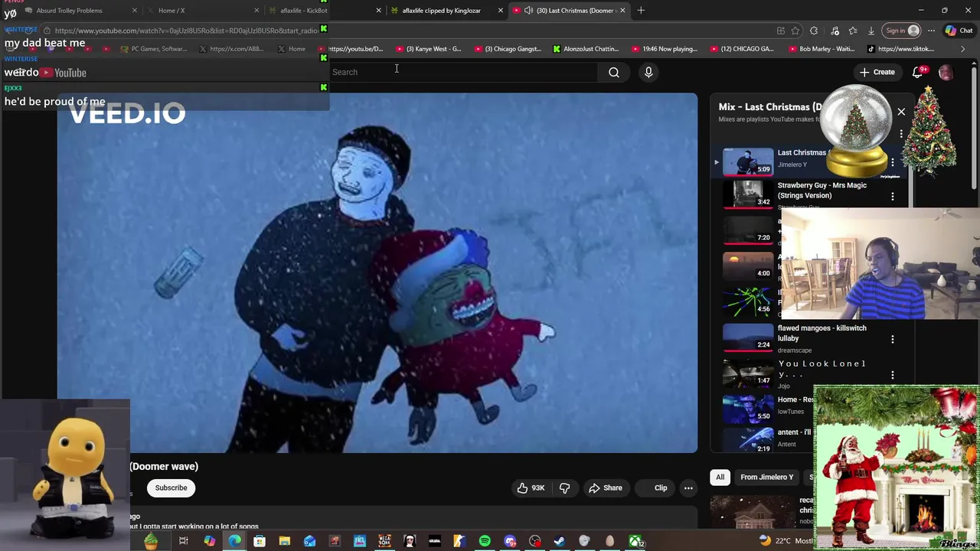Open Microsoft Store from taskbar
Screen dimensions: 980x551
coord(260,542)
